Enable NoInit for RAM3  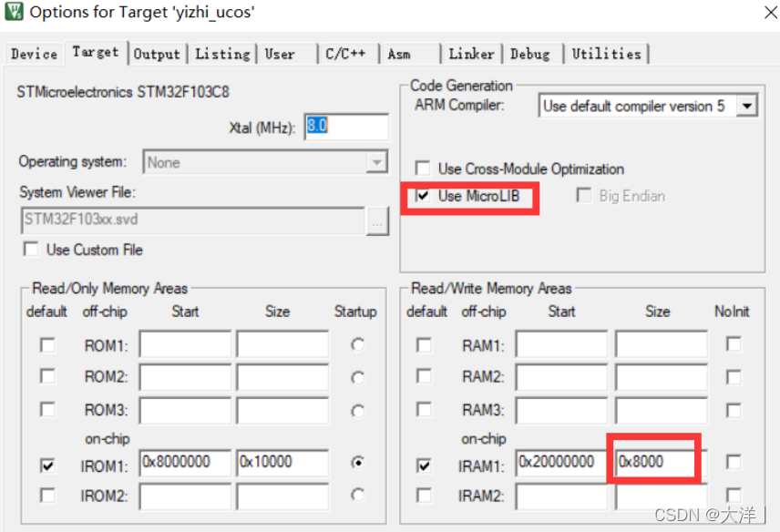tap(734, 410)
